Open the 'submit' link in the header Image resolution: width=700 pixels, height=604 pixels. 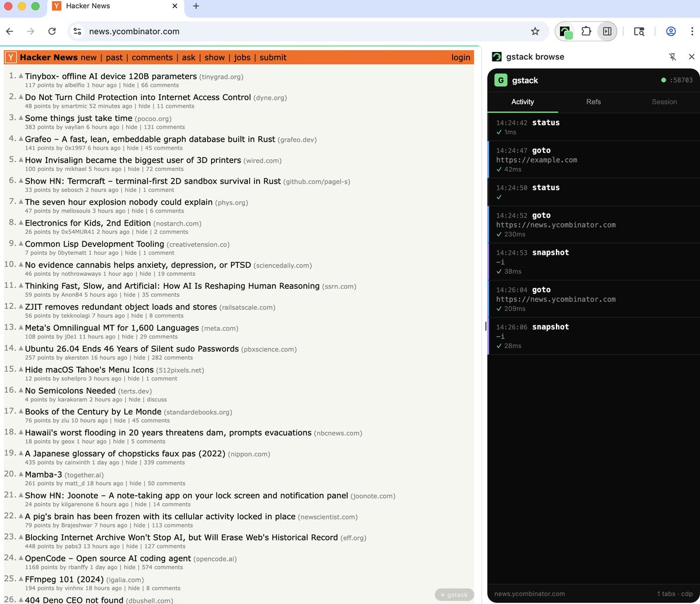273,57
